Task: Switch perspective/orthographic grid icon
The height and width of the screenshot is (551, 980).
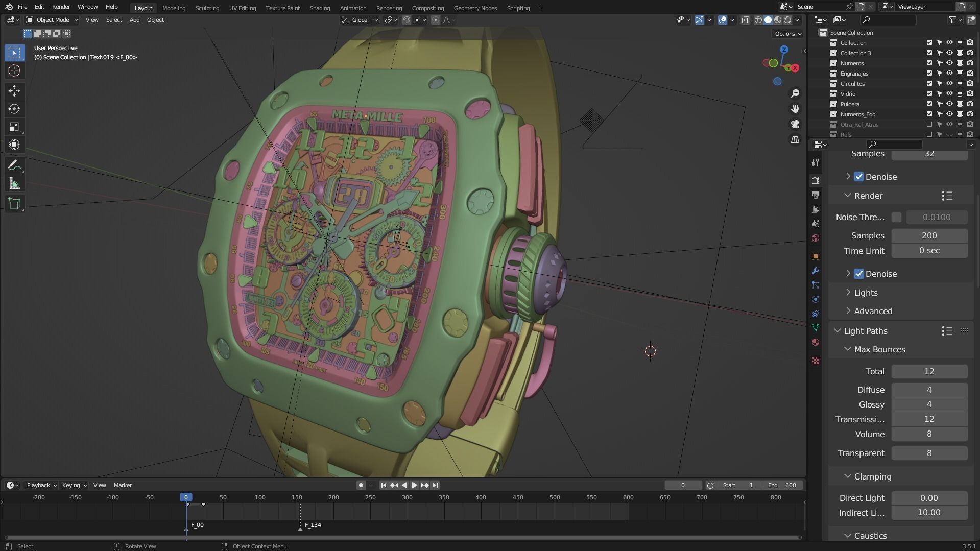Action: [795, 139]
